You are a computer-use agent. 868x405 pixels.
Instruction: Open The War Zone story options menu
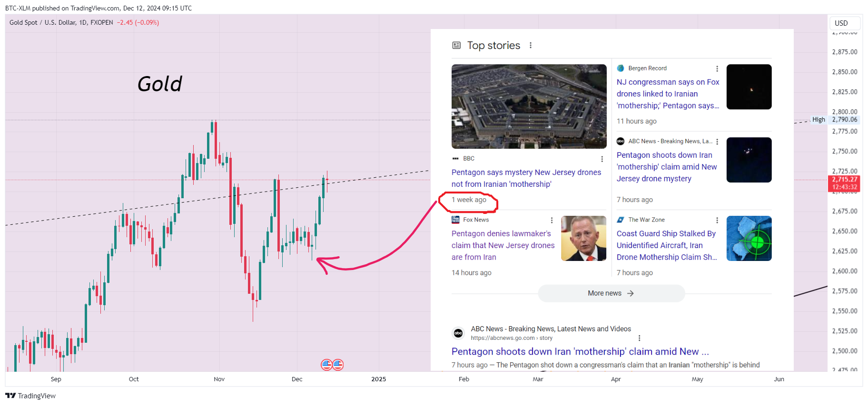pos(717,220)
